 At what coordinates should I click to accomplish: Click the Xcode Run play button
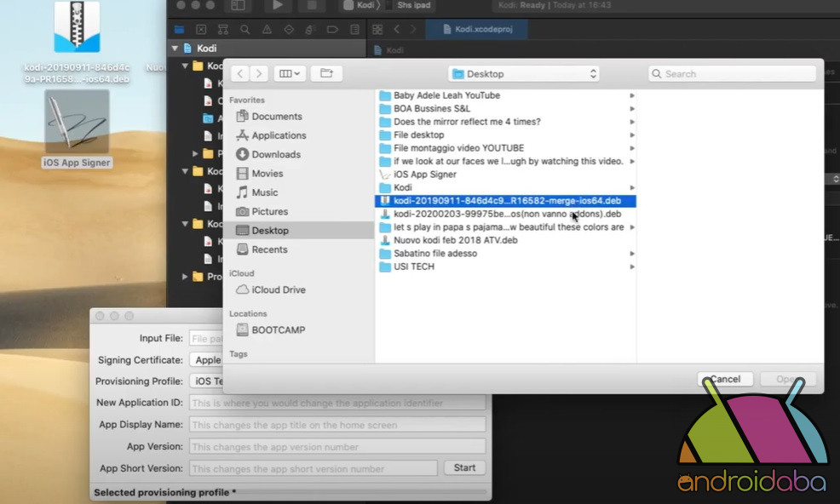[x=278, y=5]
